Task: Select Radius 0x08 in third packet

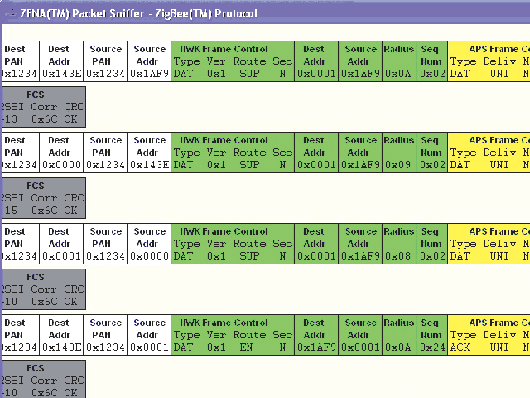Action: coord(399,244)
